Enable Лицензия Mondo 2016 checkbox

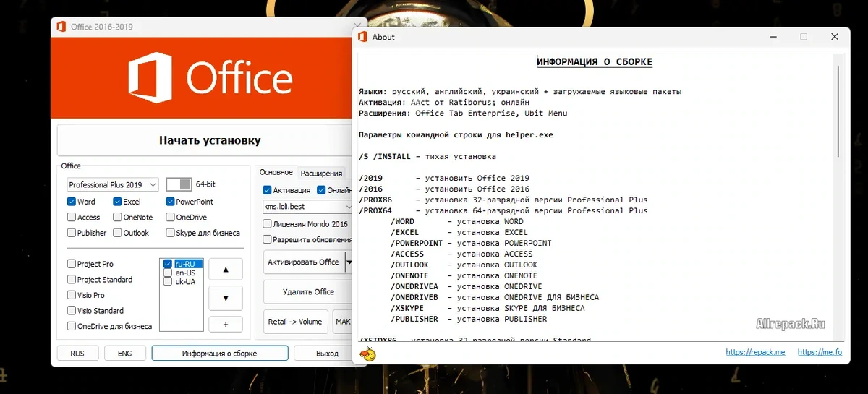coord(267,224)
